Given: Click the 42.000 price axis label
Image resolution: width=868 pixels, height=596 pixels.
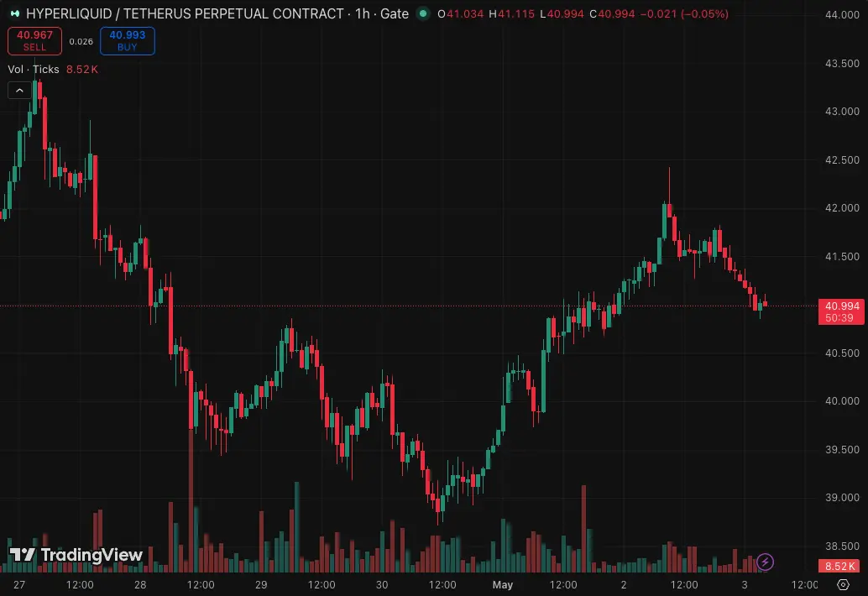Looking at the screenshot, I should (842, 208).
